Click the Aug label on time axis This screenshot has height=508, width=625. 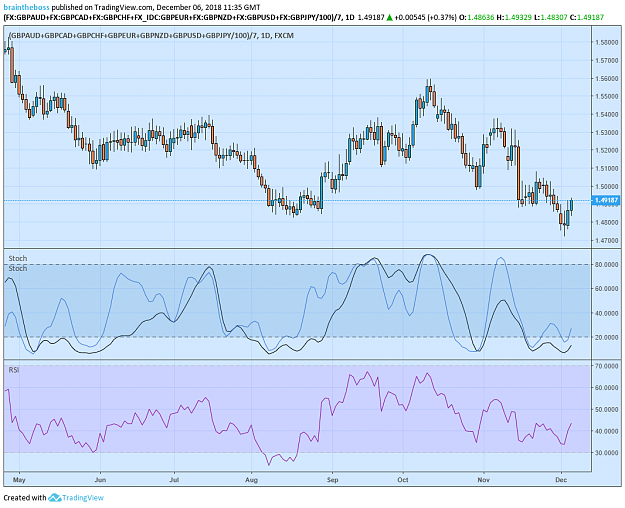click(252, 480)
